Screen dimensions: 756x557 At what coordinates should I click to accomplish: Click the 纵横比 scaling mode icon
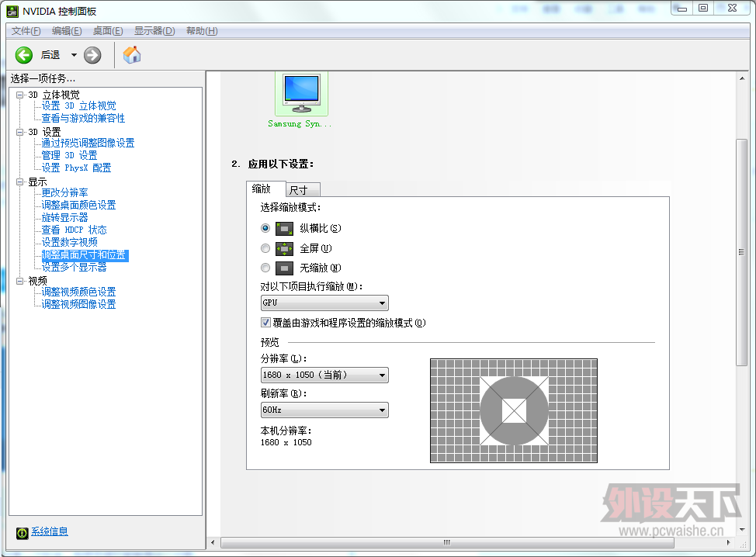[x=284, y=228]
